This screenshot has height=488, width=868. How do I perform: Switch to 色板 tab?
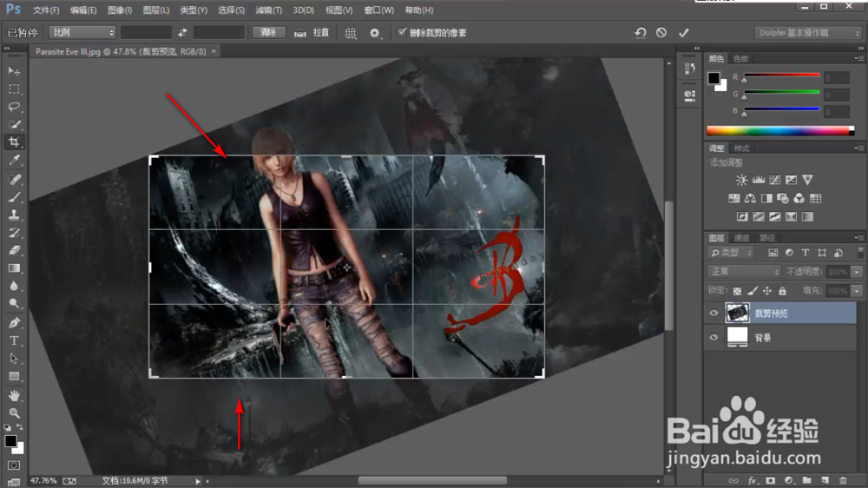coord(740,58)
